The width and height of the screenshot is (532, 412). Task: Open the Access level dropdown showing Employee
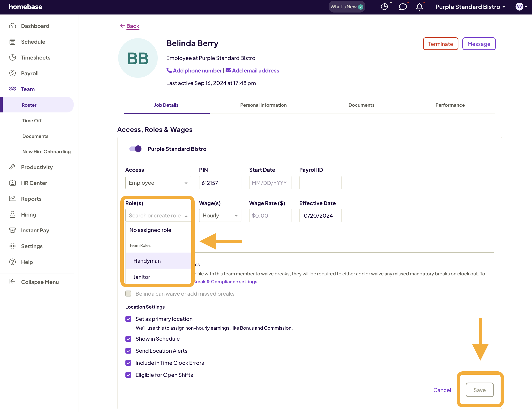[158, 183]
